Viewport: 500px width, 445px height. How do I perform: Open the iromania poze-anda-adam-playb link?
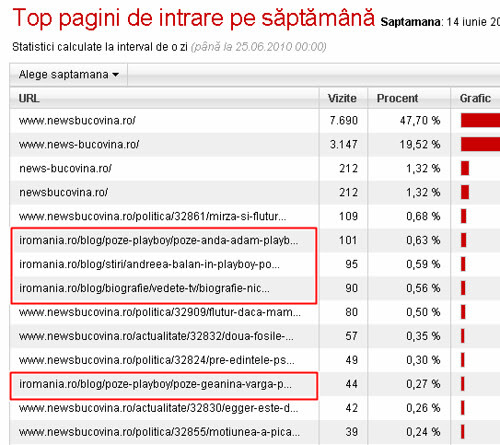click(x=159, y=240)
